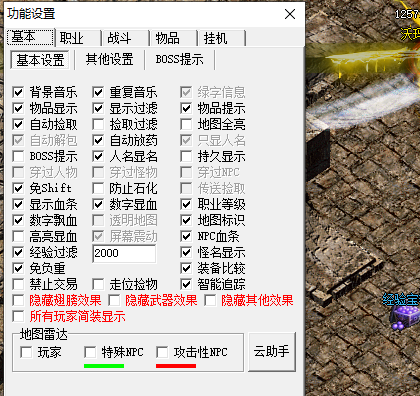Close the 功能设置 dialog
This screenshot has width=420, height=396.
[290, 14]
